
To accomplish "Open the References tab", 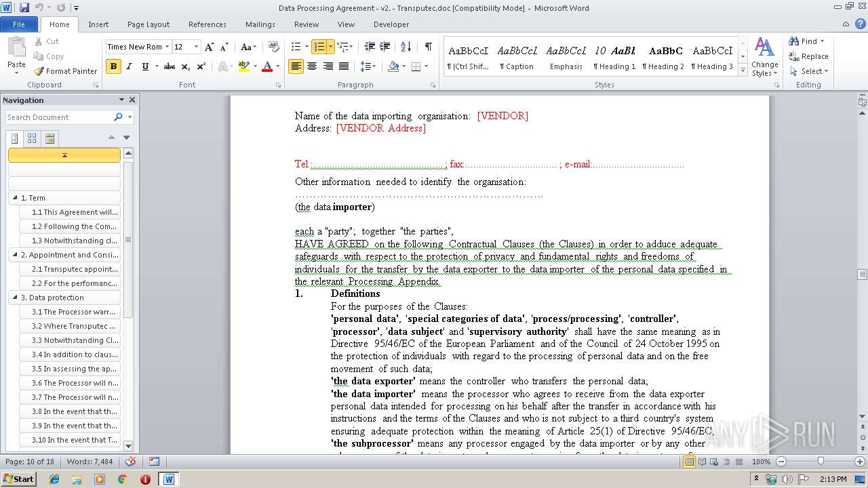I will tap(208, 24).
